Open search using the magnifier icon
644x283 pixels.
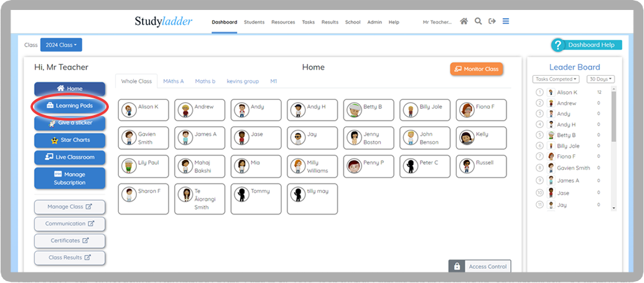[x=478, y=21]
